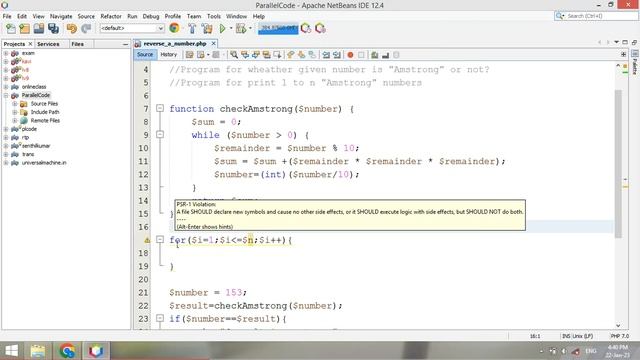640x360 pixels.
Task: Click the New File toolbar icon
Action: click(x=11, y=29)
